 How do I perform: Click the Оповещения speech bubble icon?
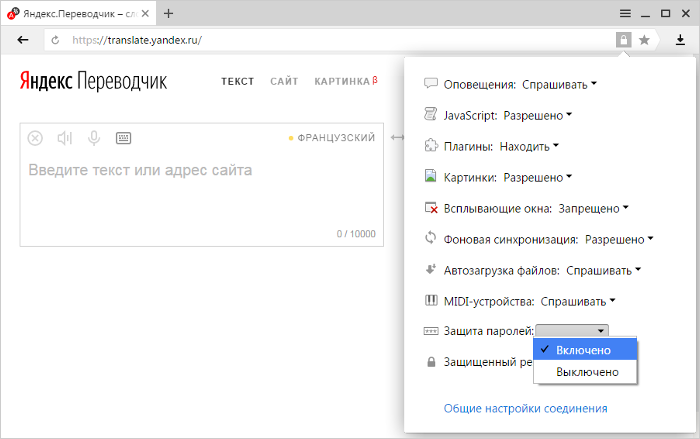[x=430, y=84]
